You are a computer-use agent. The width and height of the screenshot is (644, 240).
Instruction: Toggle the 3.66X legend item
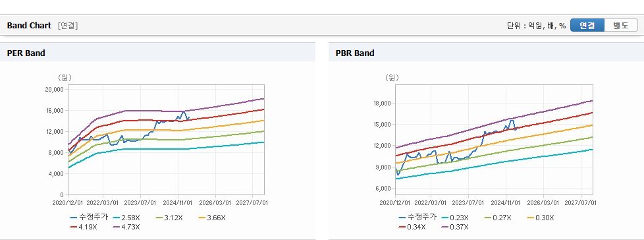coord(212,218)
